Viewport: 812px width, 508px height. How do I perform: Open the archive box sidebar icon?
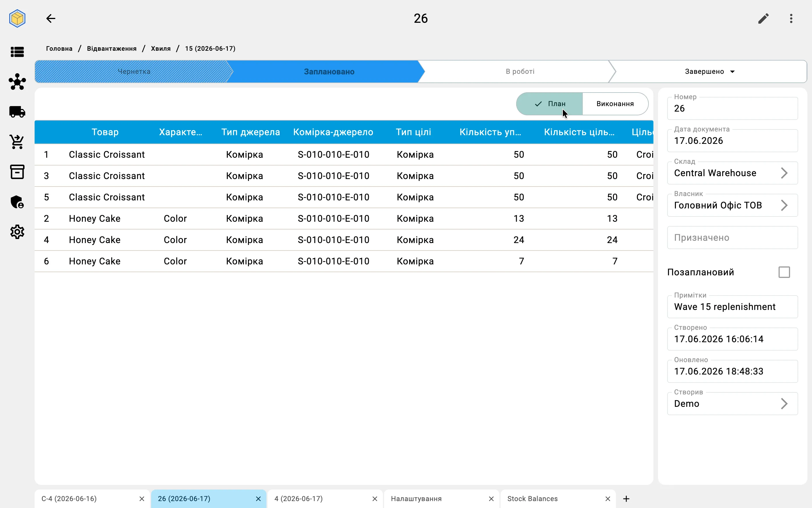tap(17, 172)
